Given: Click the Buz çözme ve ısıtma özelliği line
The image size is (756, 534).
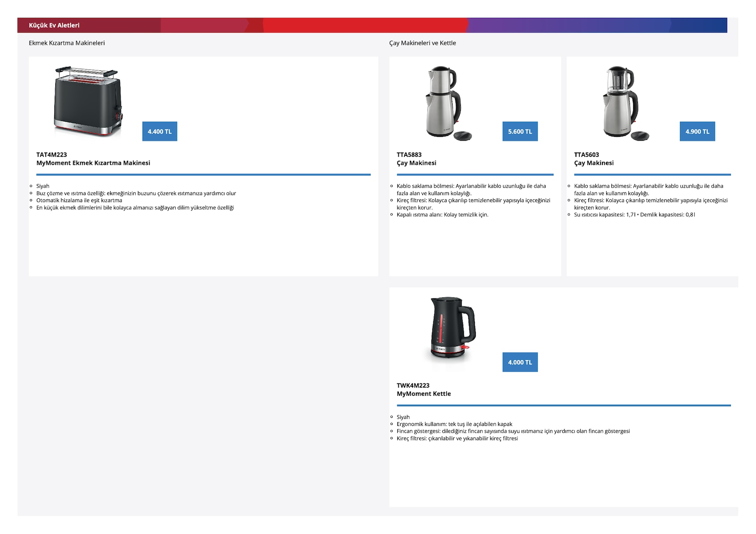Looking at the screenshot, I should (x=136, y=193).
